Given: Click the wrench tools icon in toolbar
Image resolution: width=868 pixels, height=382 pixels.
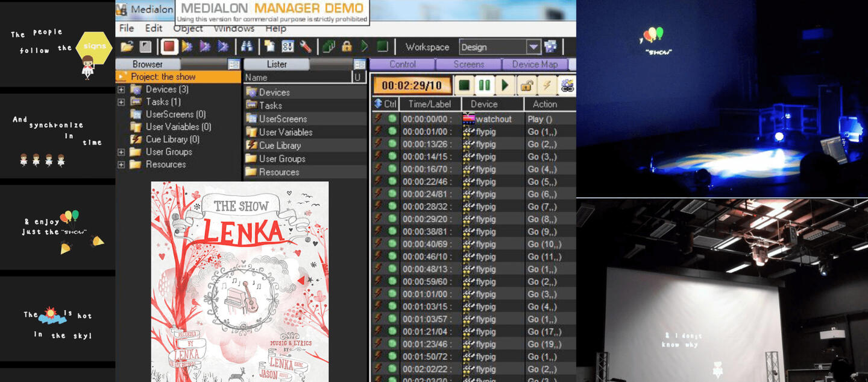Looking at the screenshot, I should point(305,46).
